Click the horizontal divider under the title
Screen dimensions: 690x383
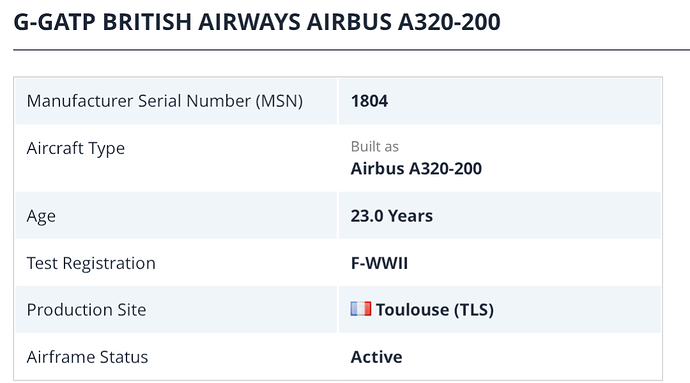pos(352,50)
